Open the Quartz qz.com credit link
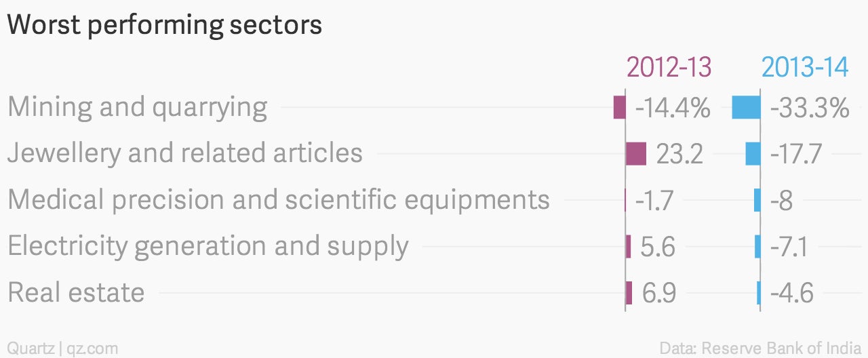Viewport: 868px width, 358px height. pyautogui.click(x=62, y=349)
